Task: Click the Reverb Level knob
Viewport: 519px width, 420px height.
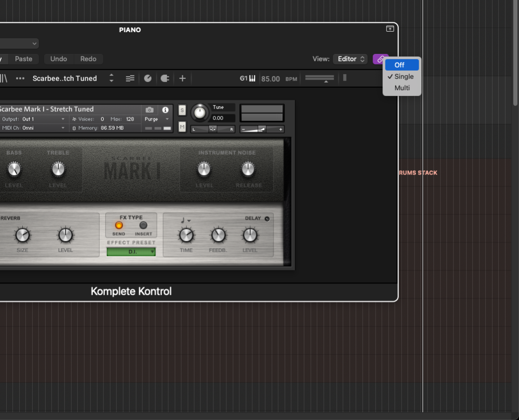Action: point(65,235)
